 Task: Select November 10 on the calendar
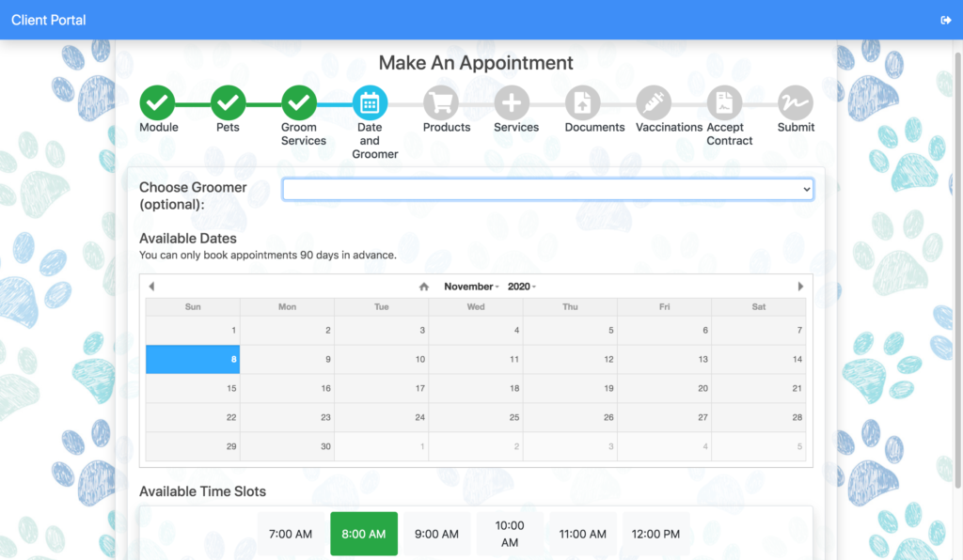tap(382, 360)
